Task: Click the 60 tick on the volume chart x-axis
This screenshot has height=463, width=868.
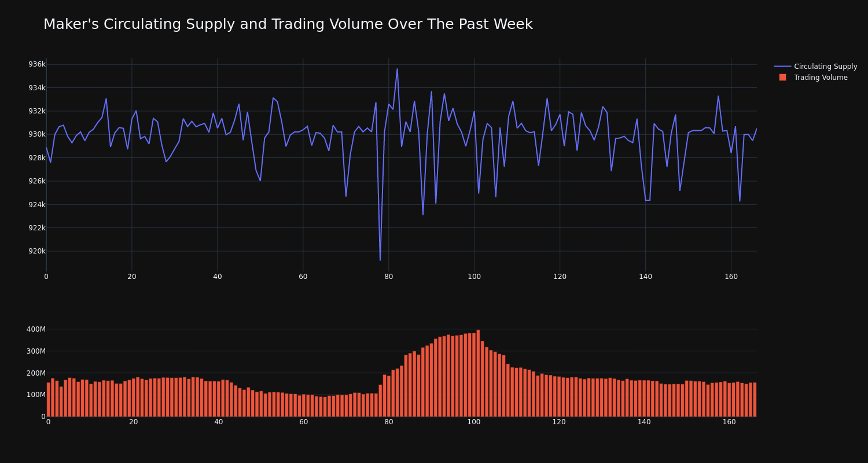Action: point(304,422)
